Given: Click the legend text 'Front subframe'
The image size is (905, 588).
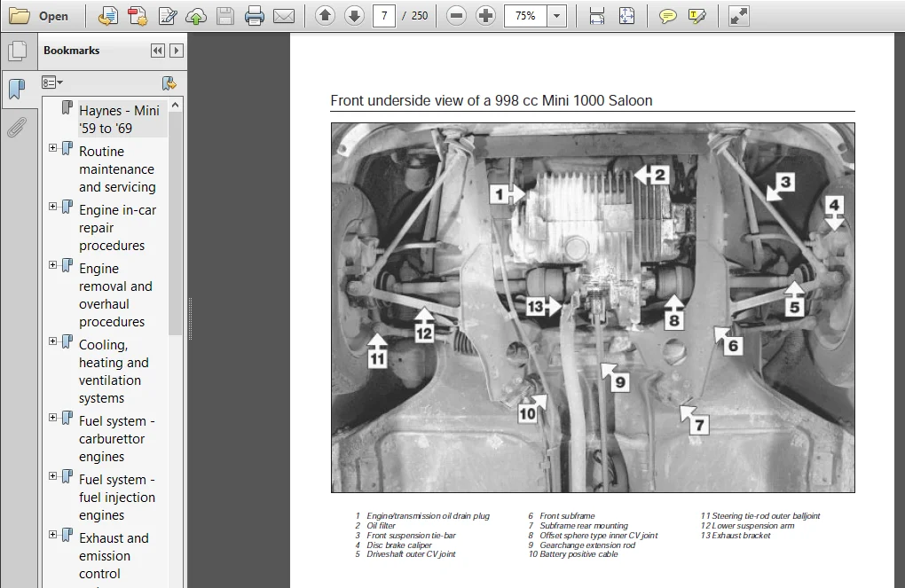Looking at the screenshot, I should tap(567, 516).
